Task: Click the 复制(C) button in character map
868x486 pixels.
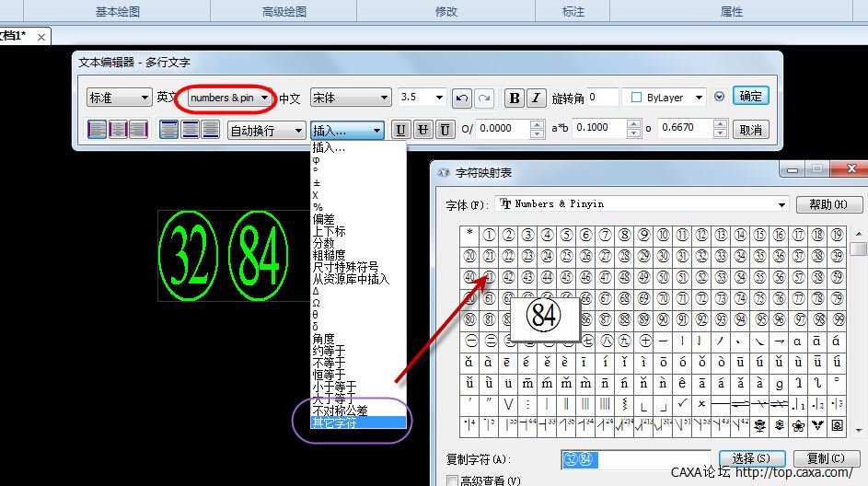Action: click(x=826, y=458)
